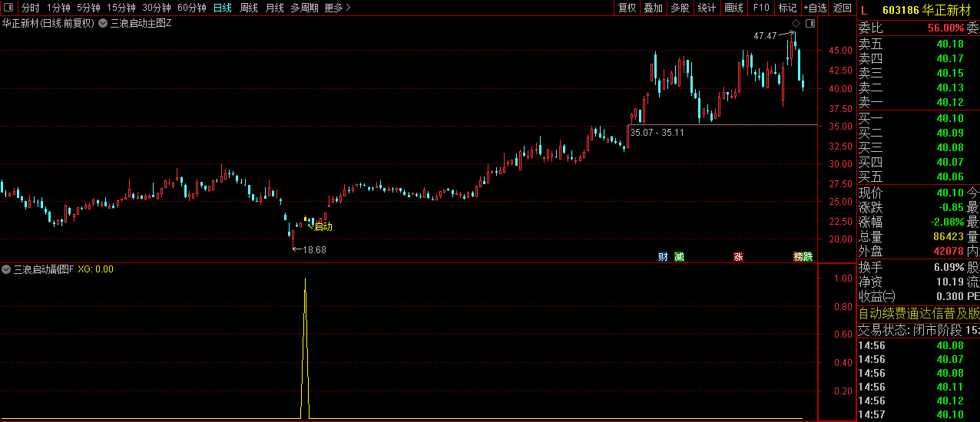Image resolution: width=980 pixels, height=422 pixels.
Task: Click the red 涨 event marker
Action: pos(738,256)
